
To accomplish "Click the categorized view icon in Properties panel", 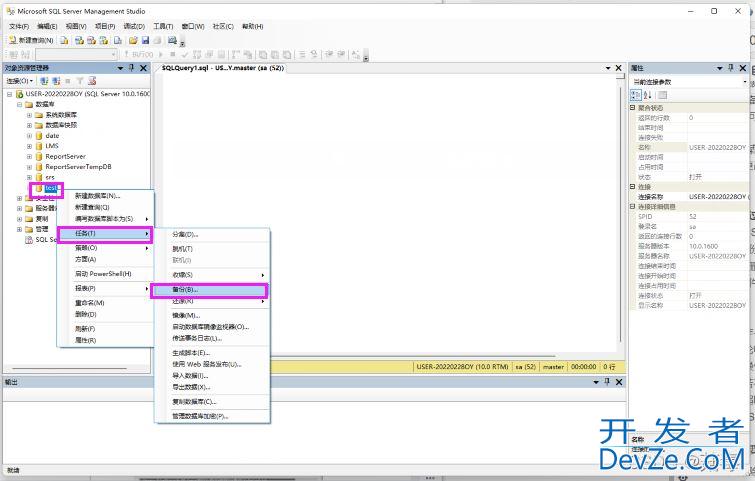I will click(636, 94).
